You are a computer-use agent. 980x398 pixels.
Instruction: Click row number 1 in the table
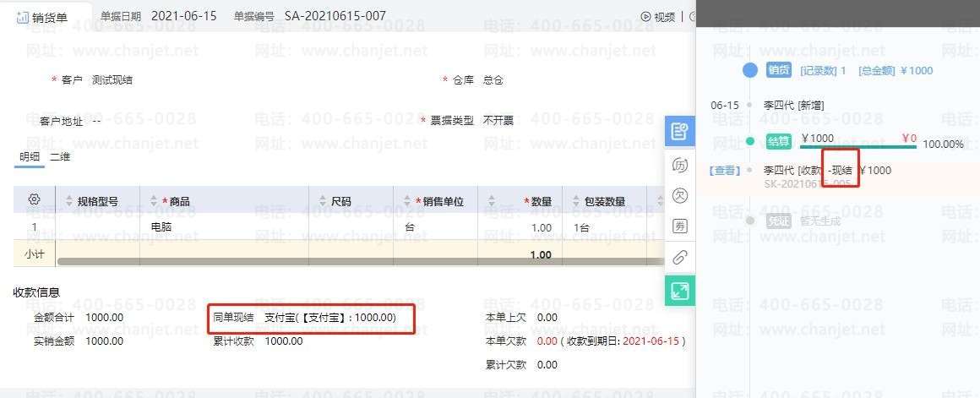coord(34,227)
